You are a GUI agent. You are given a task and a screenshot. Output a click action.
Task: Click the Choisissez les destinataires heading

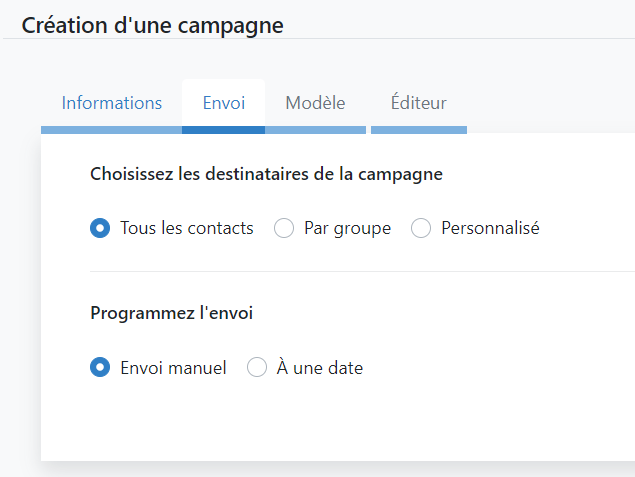(x=266, y=175)
